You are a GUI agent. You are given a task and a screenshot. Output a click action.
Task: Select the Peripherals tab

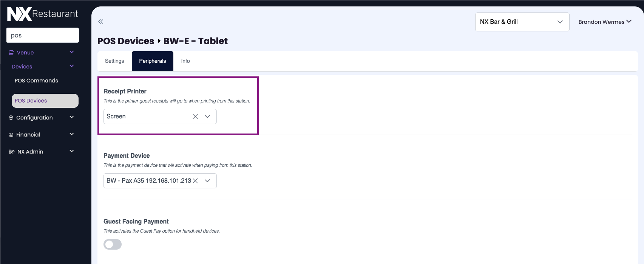[x=153, y=61]
